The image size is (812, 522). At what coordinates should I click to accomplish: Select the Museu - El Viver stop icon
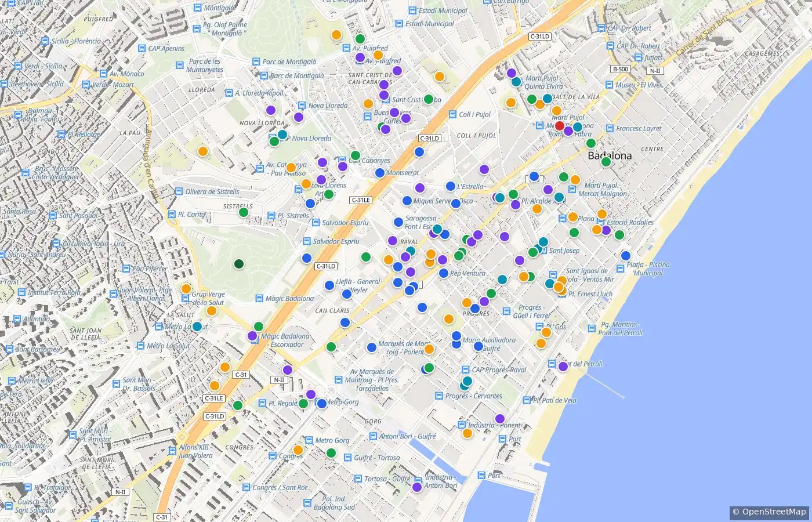pyautogui.click(x=609, y=85)
